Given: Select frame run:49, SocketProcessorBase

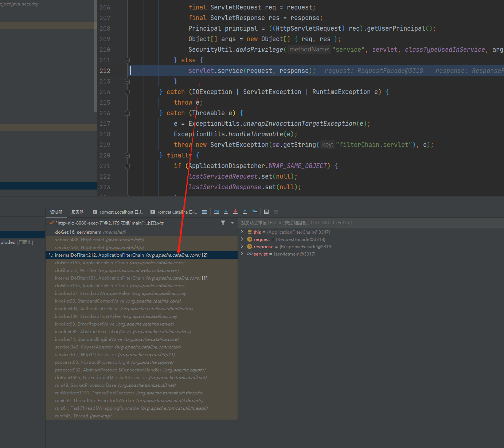Looking at the screenshot, I should (141, 385).
